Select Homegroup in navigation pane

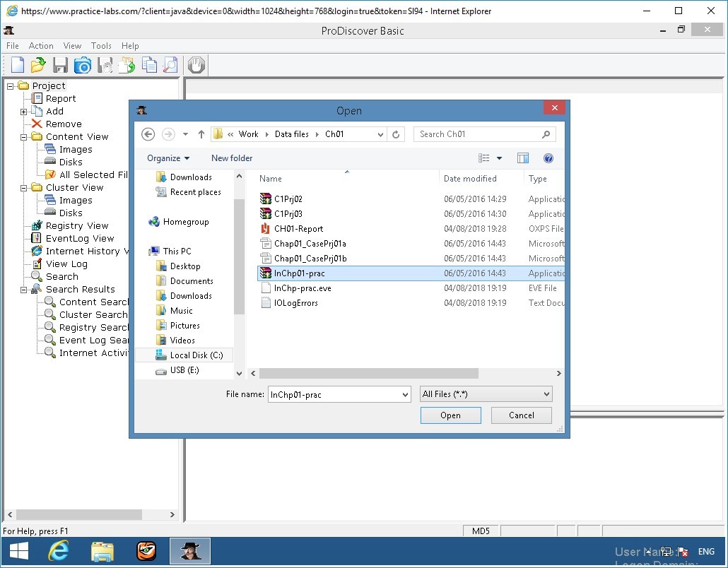tap(185, 222)
